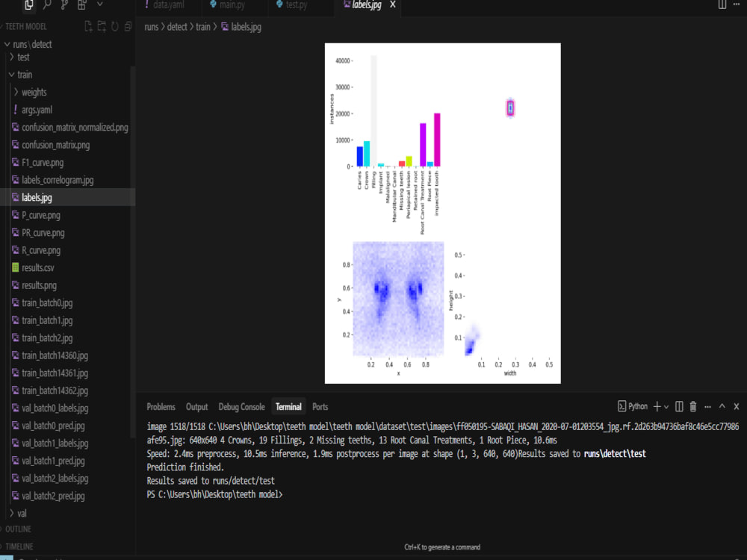Split the terminal pane
The height and width of the screenshot is (560, 747).
click(x=679, y=406)
